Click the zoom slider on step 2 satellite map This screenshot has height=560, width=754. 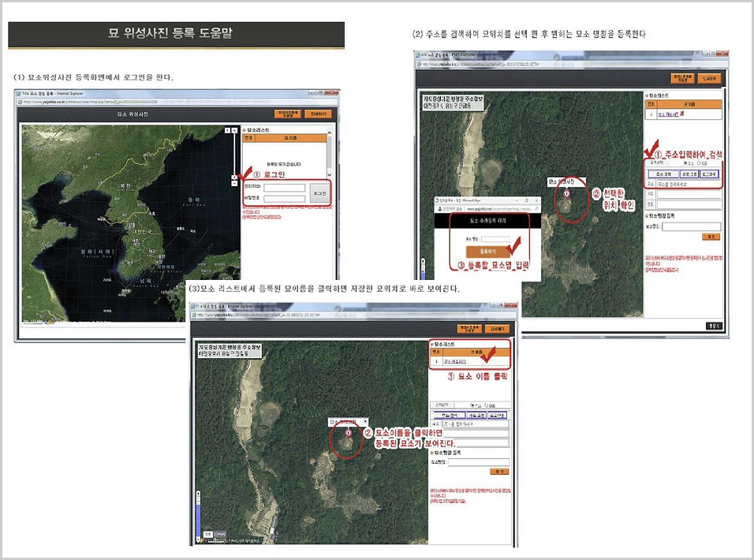tap(424, 267)
